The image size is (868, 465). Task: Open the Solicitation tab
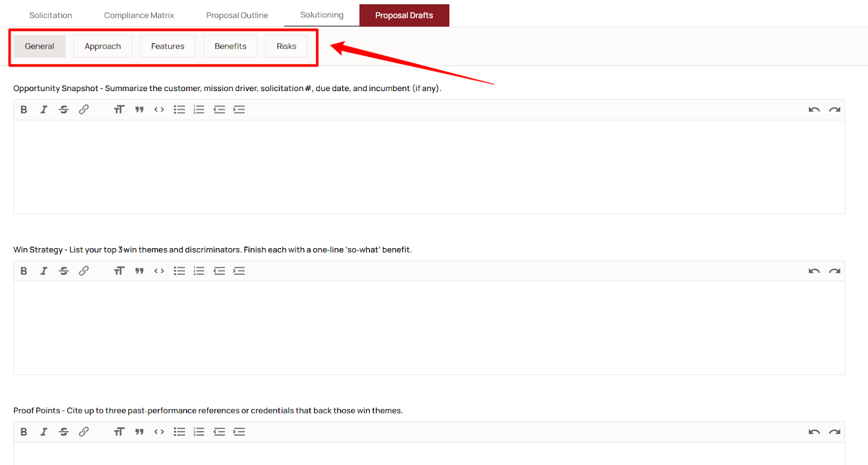(x=50, y=15)
